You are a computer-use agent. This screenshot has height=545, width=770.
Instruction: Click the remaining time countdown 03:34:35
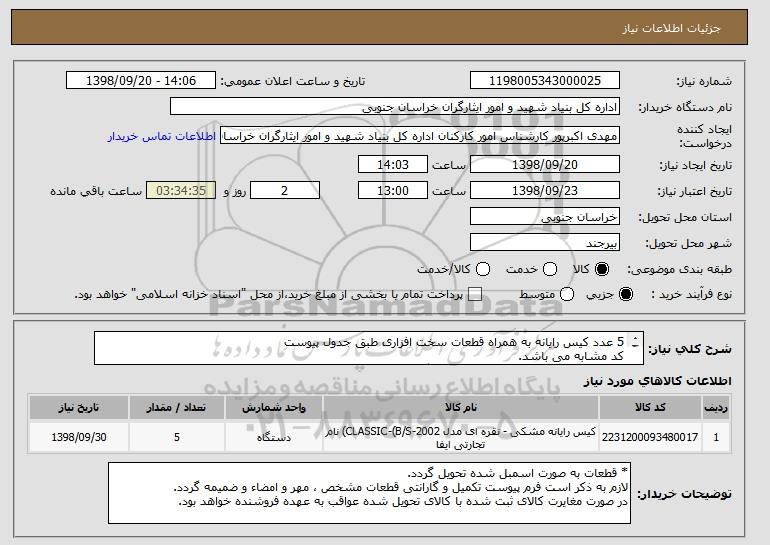pyautogui.click(x=181, y=191)
